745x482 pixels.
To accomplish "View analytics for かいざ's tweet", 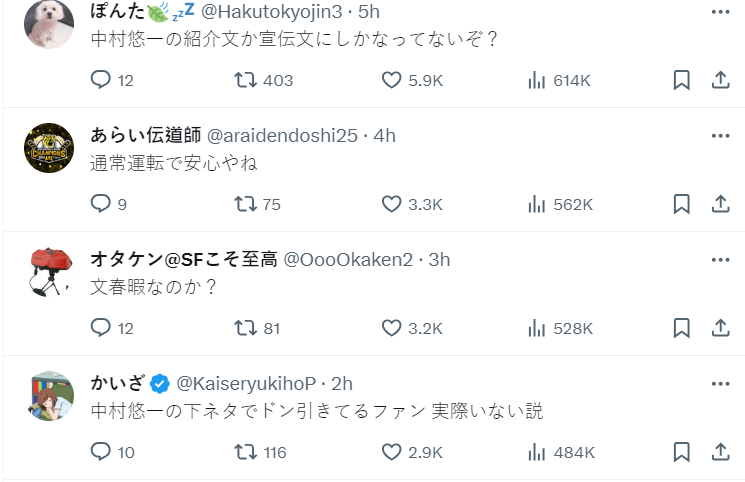I will pyautogui.click(x=536, y=452).
